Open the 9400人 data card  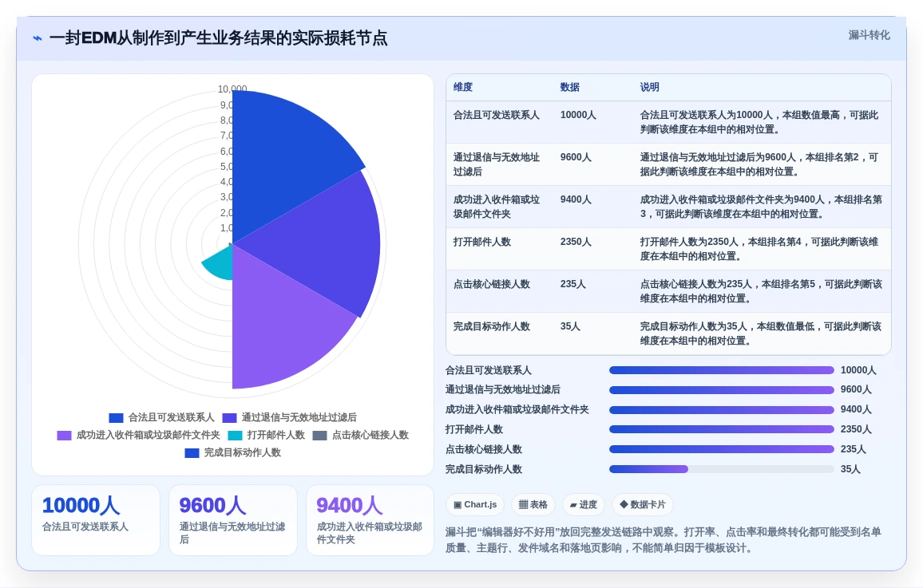point(370,520)
